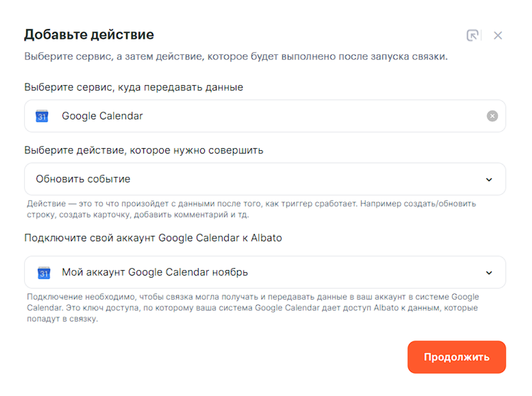Click the label "Выберите действие, которое нужно совершить"
The width and height of the screenshot is (532, 396).
click(x=143, y=150)
